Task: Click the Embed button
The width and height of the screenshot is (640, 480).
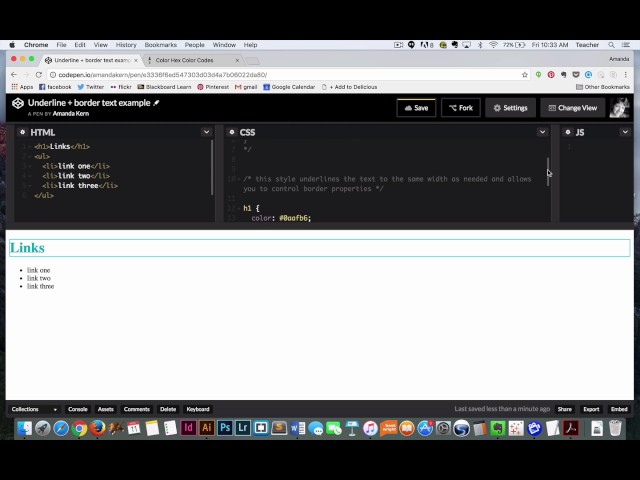Action: coord(619,409)
